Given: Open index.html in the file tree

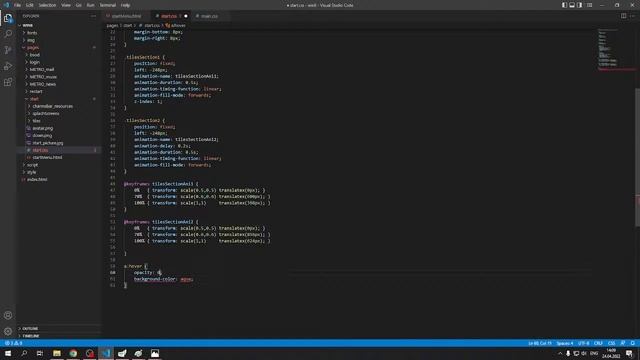Looking at the screenshot, I should [x=37, y=179].
